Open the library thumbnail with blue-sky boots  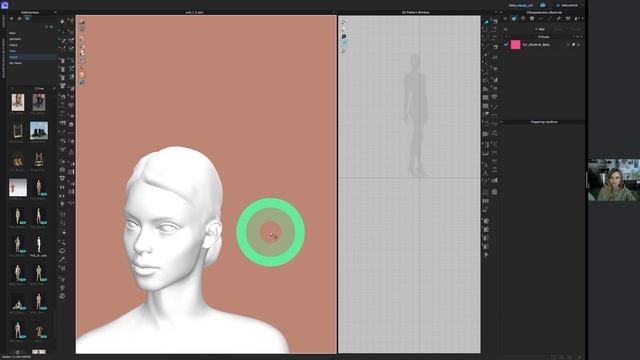(39, 131)
